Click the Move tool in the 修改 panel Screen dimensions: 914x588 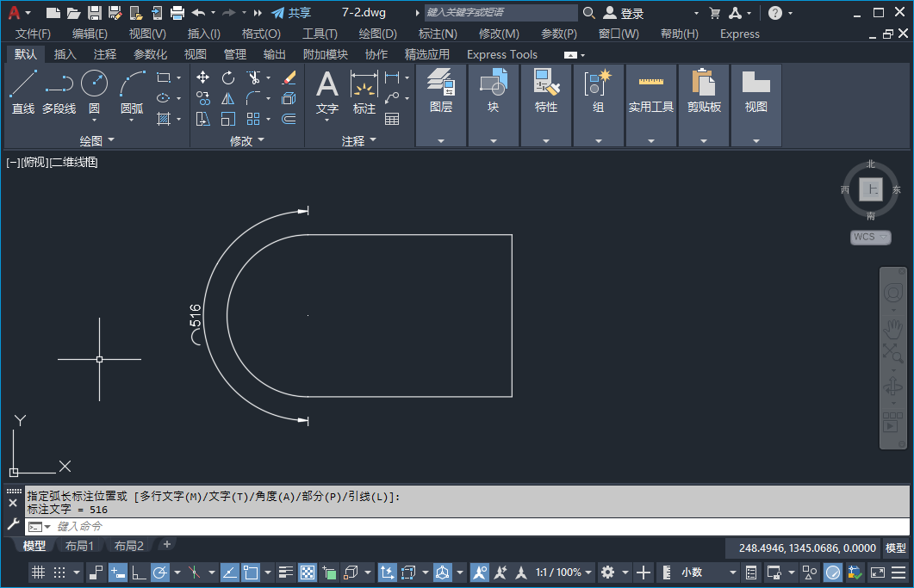click(203, 77)
